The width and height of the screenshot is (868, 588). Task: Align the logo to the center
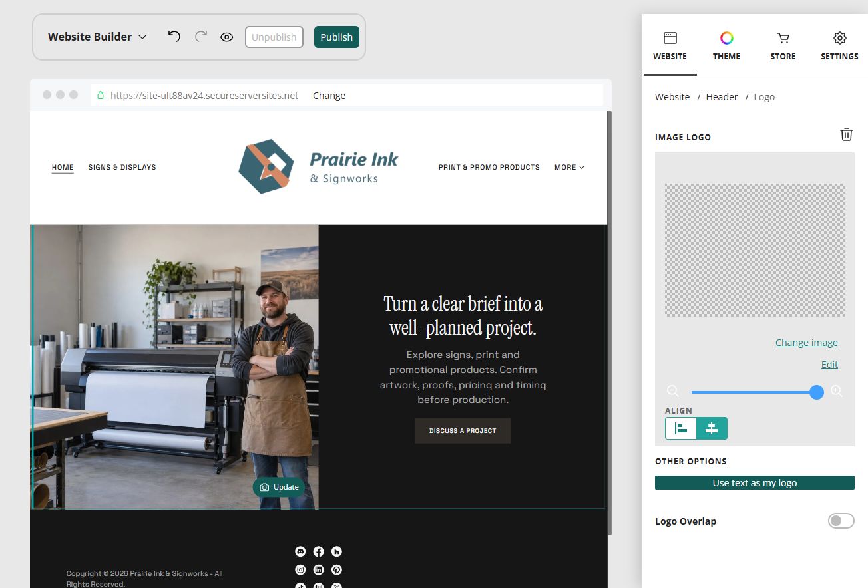point(712,428)
